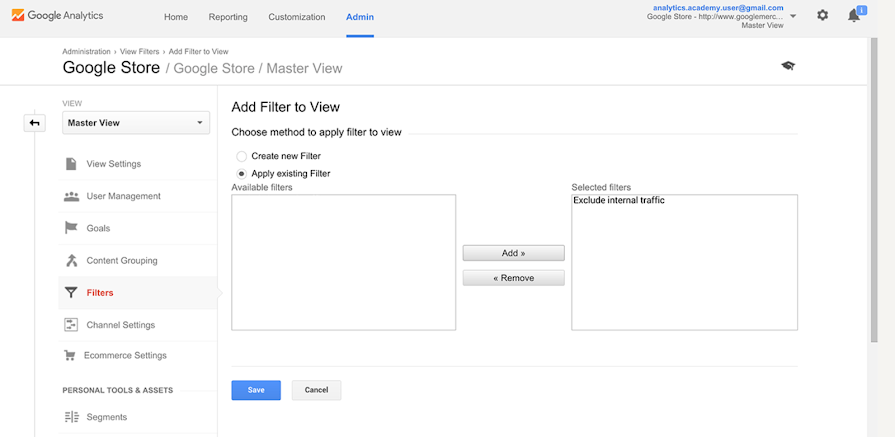The width and height of the screenshot is (895, 437).
Task: Click the analytics.academy.user@gmail.com account link
Action: click(x=718, y=8)
